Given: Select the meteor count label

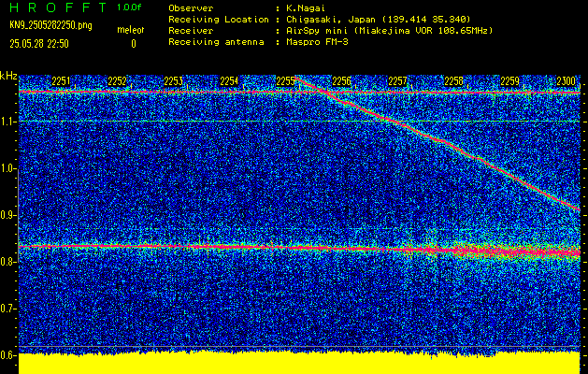Looking at the screenshot, I should pyautogui.click(x=131, y=30).
